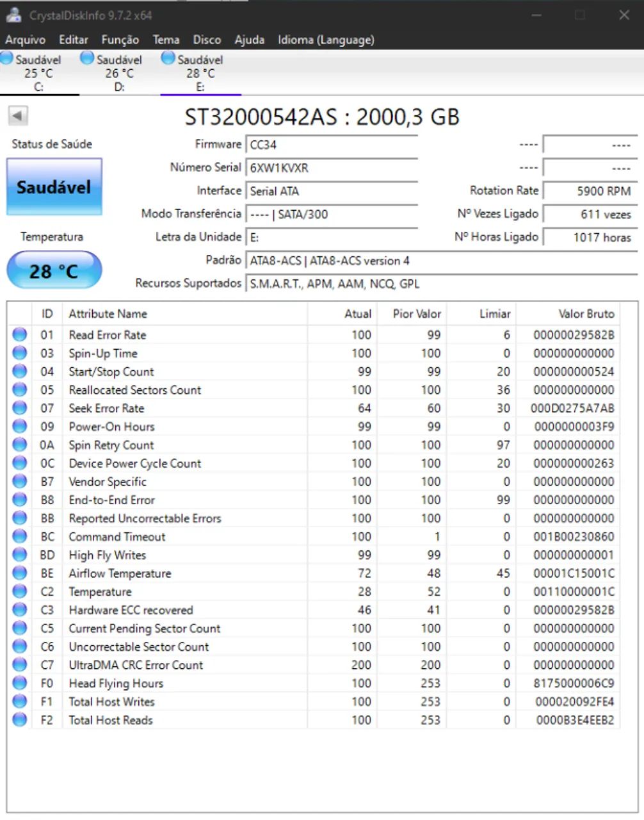This screenshot has width=644, height=820.
Task: Click the Firmware field CC34
Action: (x=332, y=145)
